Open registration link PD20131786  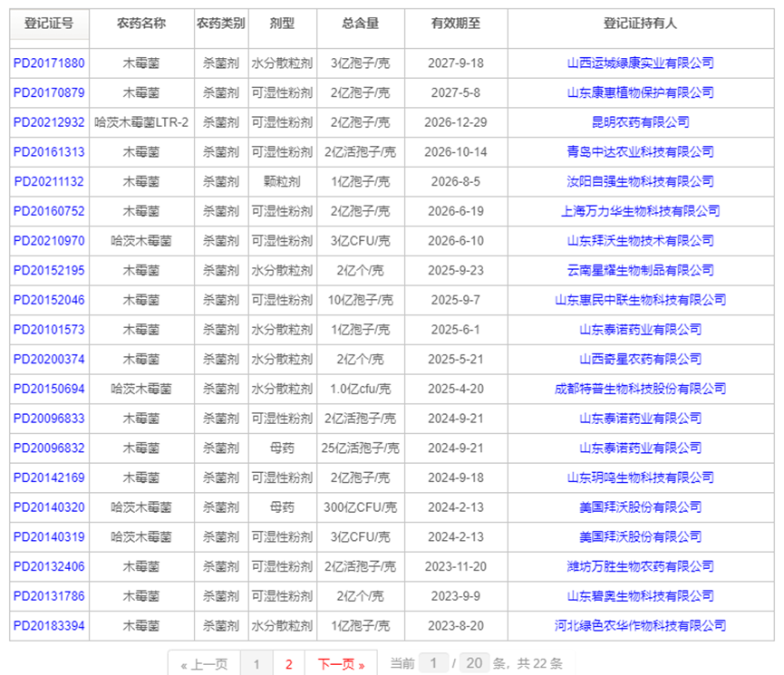click(49, 596)
